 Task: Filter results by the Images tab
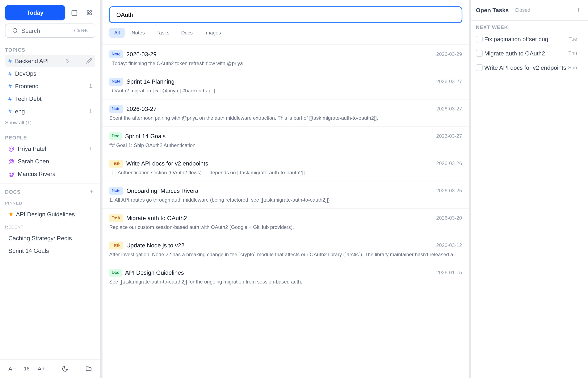point(212,33)
